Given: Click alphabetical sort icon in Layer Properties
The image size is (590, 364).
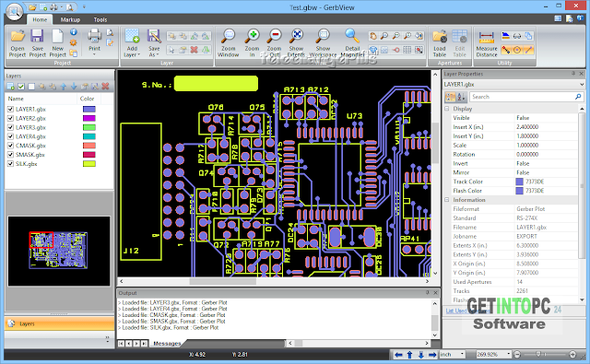Looking at the screenshot, I should pyautogui.click(x=461, y=97).
